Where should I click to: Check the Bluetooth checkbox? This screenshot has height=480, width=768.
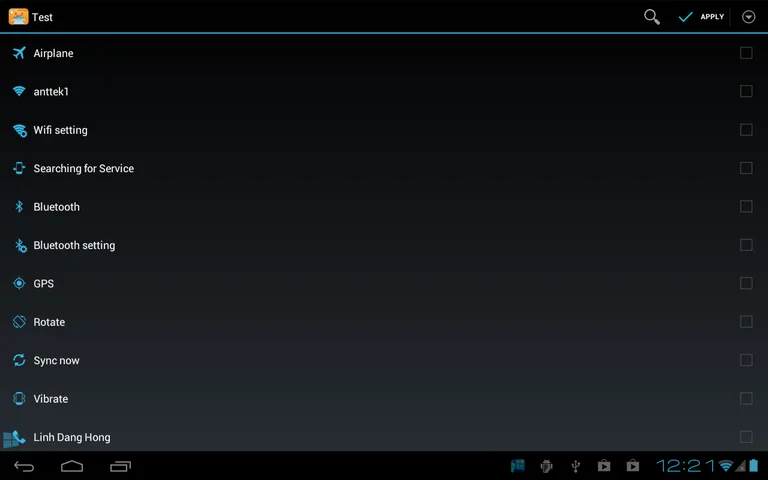tap(746, 207)
